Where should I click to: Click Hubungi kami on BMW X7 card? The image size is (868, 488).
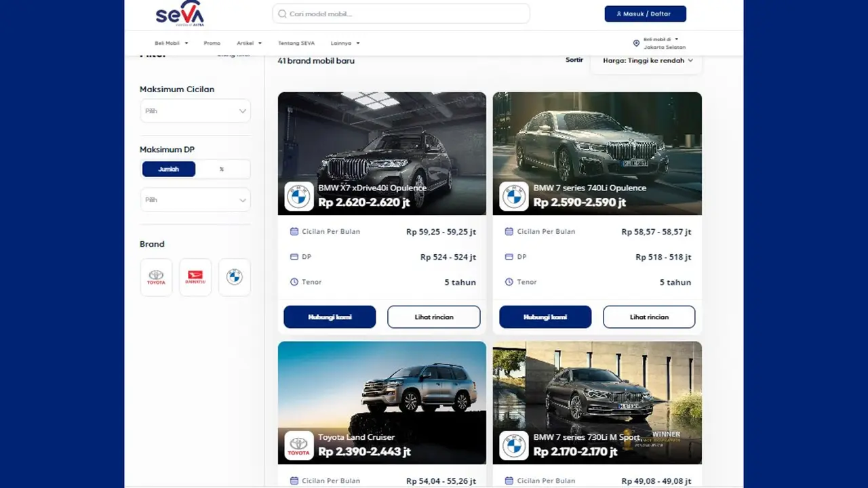(330, 317)
